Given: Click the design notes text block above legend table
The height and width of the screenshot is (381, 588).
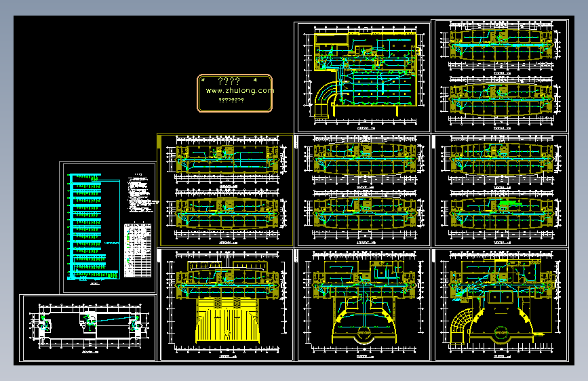Looking at the screenshot, I should click(141, 193).
